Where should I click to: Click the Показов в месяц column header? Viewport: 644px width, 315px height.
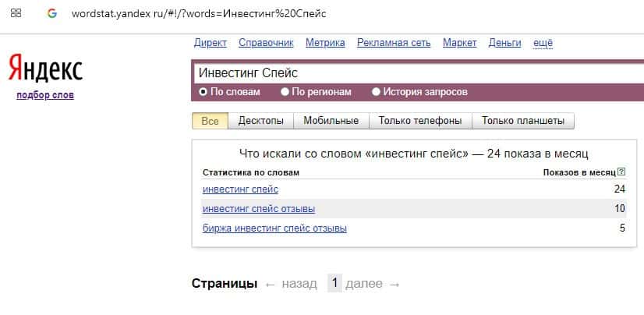pos(579,172)
